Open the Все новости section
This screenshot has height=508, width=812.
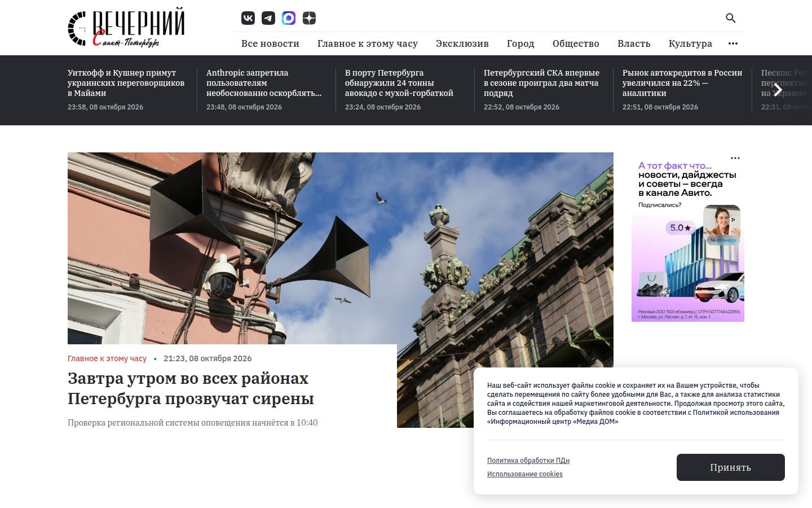[270, 43]
